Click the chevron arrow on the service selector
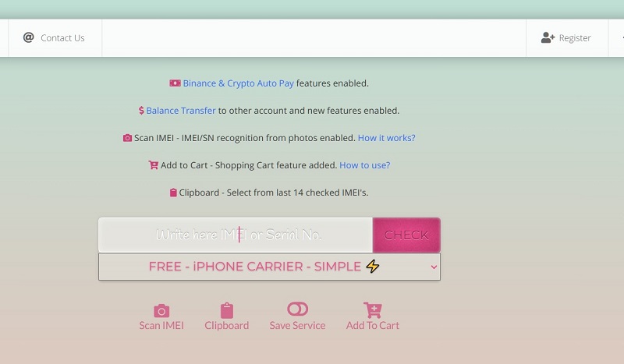The width and height of the screenshot is (624, 364). [434, 267]
